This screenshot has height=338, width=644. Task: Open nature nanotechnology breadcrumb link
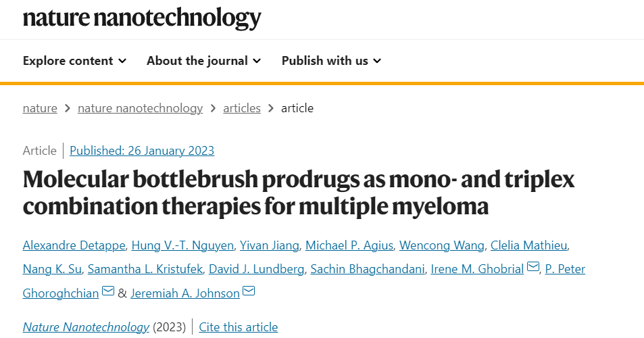click(x=140, y=108)
